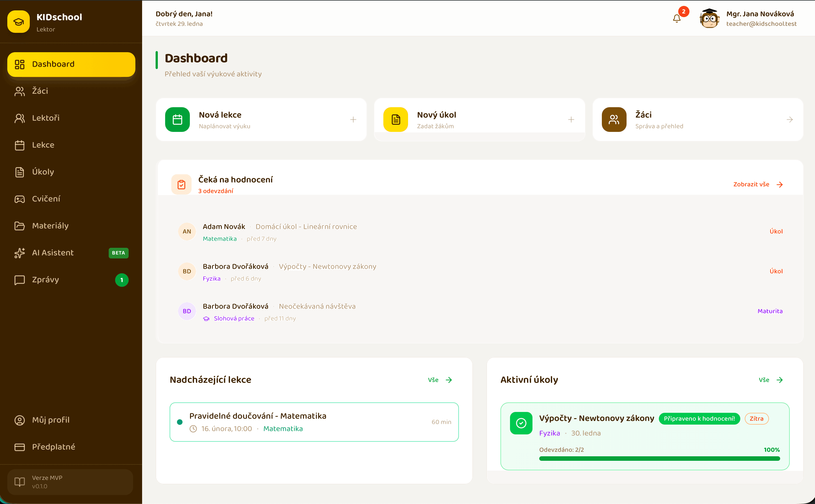This screenshot has height=504, width=815.
Task: Switch to the Zprávy section
Action: 45,280
